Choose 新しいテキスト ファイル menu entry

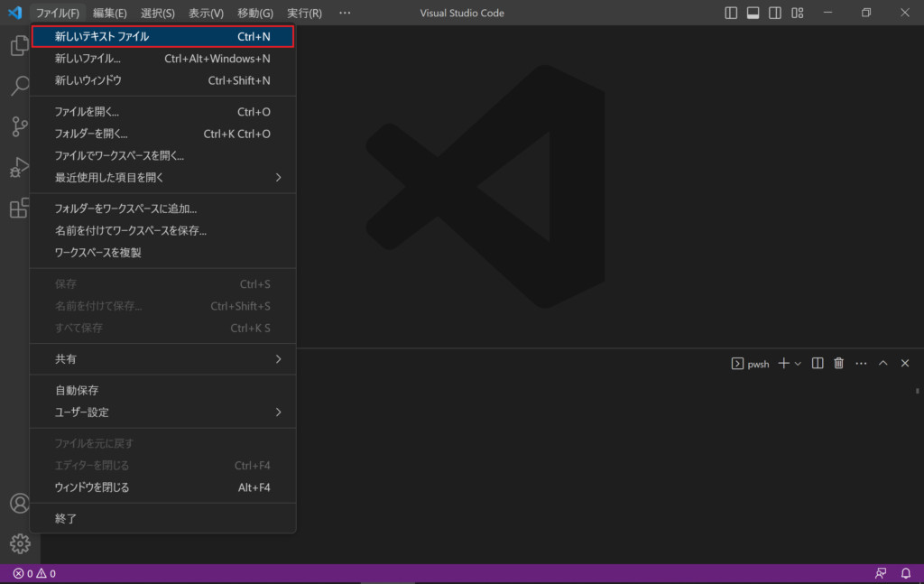tap(162, 36)
